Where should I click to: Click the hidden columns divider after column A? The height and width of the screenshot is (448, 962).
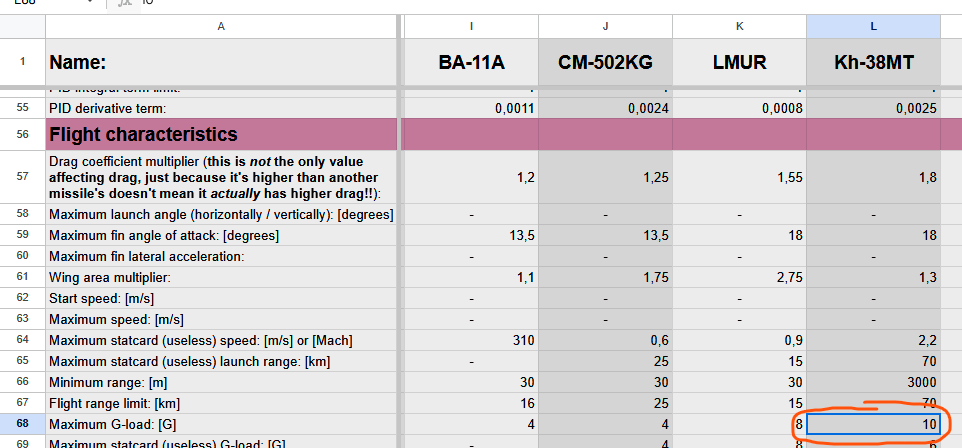[x=401, y=27]
